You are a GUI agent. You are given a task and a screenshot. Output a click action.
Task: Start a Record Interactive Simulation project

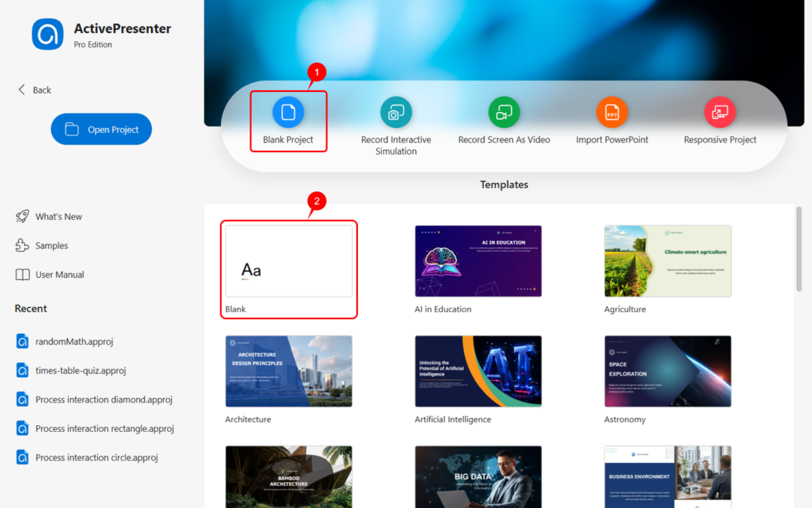[396, 120]
